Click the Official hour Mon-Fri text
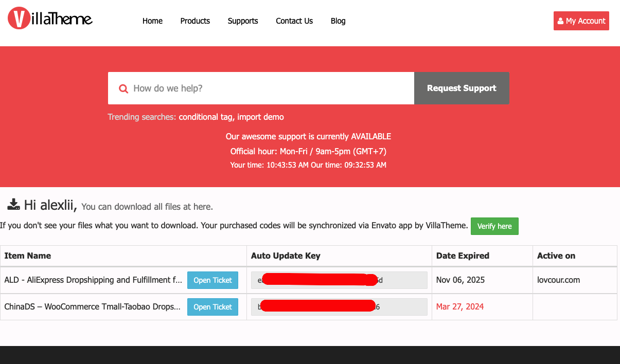Image resolution: width=620 pixels, height=364 pixels. pos(308,152)
